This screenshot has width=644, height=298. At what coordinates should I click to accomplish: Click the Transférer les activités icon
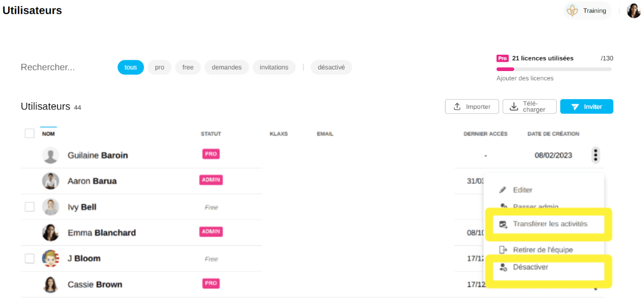(503, 224)
